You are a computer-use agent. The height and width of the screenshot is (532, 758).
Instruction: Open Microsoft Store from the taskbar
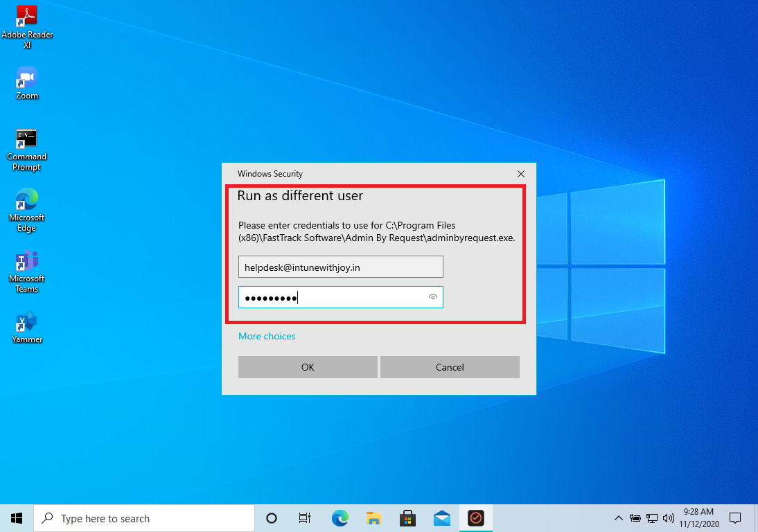pyautogui.click(x=407, y=518)
